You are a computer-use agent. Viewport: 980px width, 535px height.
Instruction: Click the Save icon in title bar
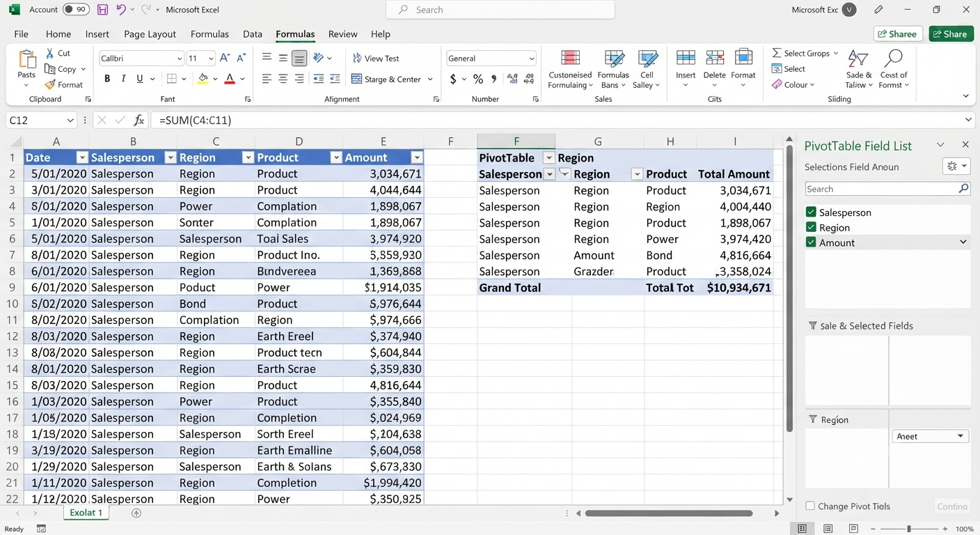click(x=102, y=10)
